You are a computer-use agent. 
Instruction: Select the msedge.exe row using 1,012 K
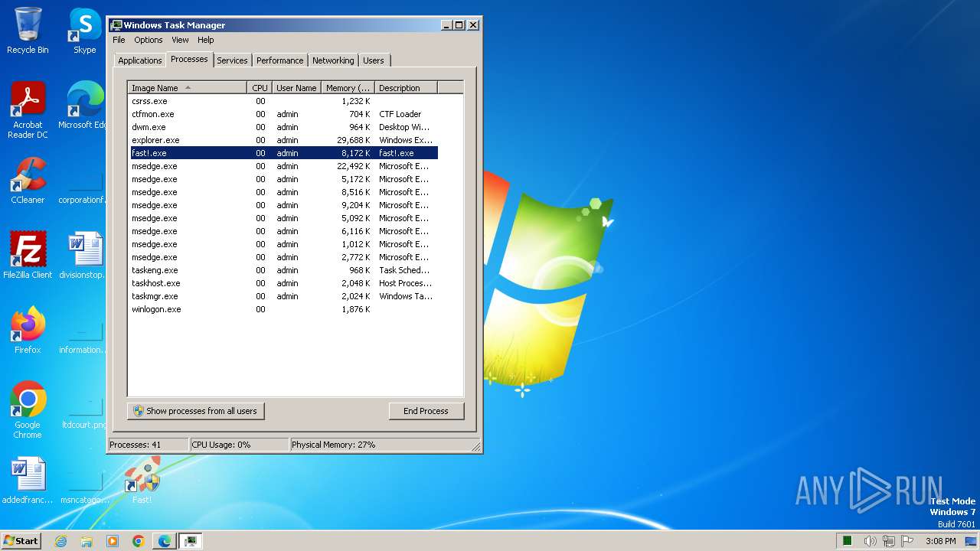click(284, 244)
